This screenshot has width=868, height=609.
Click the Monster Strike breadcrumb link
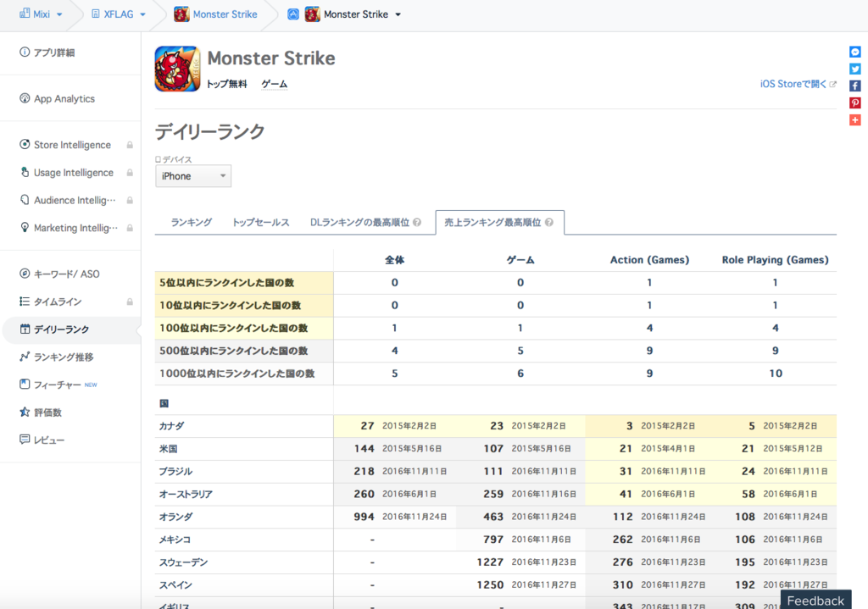pyautogui.click(x=225, y=14)
